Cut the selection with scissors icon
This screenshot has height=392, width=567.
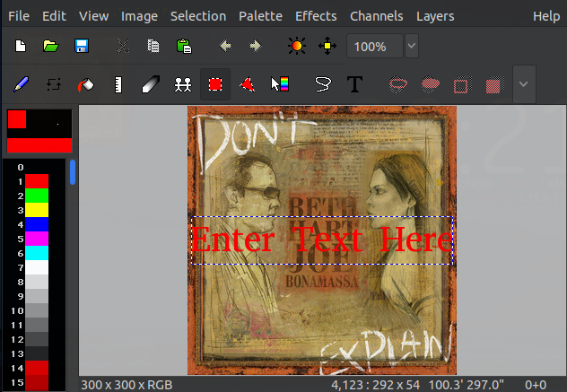(x=123, y=46)
